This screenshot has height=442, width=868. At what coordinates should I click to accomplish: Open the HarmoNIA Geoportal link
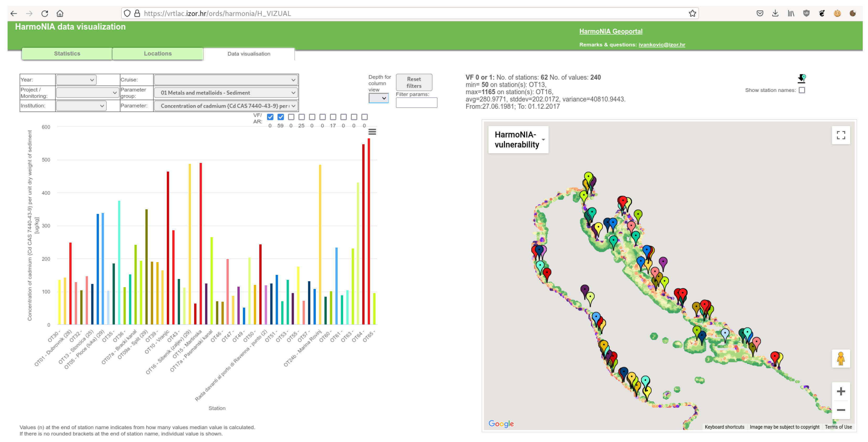611,31
